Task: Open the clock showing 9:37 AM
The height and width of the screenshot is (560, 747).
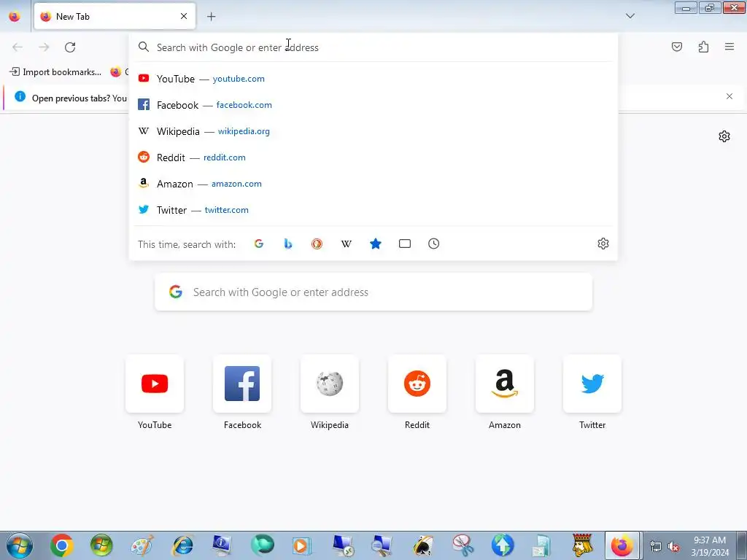Action: point(710,545)
